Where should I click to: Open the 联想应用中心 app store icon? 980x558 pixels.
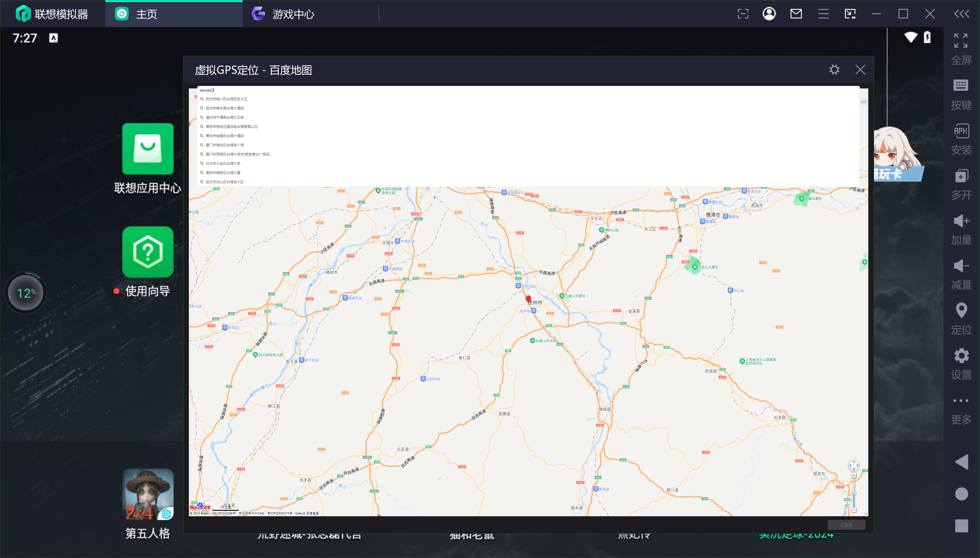(x=148, y=149)
